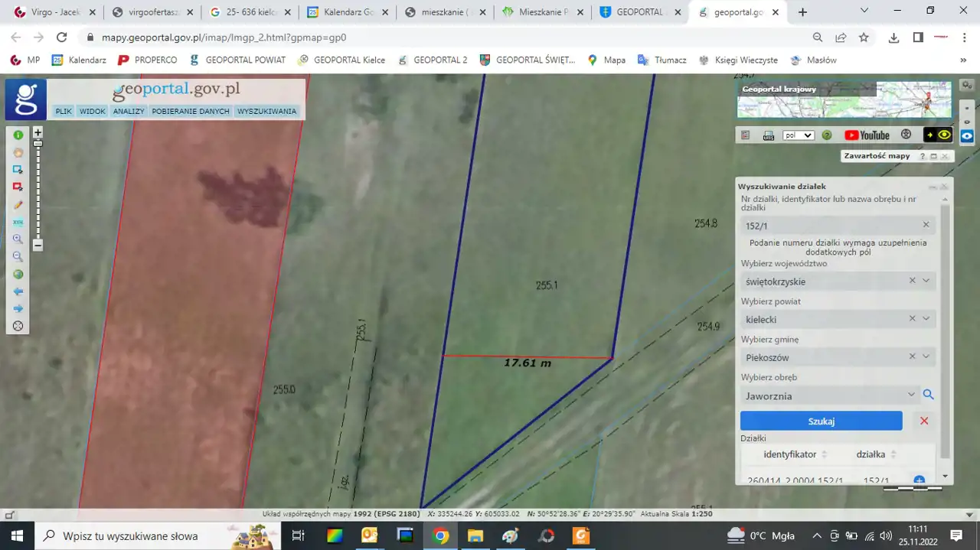Activate the XYH coordinates tool
The image size is (980, 550).
(18, 222)
